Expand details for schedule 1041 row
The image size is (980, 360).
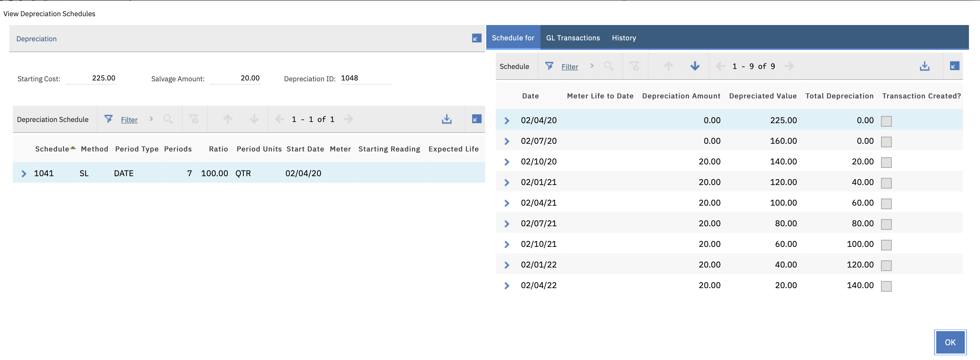24,174
